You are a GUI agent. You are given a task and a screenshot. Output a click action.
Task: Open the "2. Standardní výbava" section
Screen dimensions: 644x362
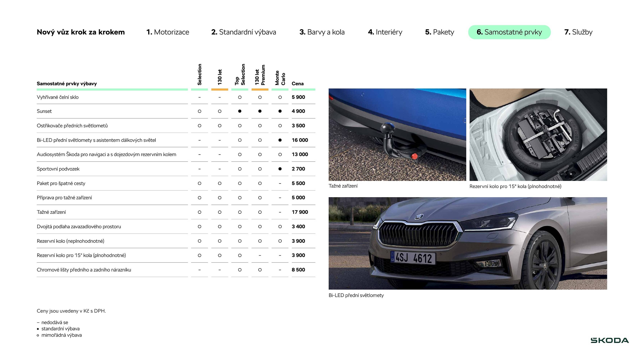[244, 32]
